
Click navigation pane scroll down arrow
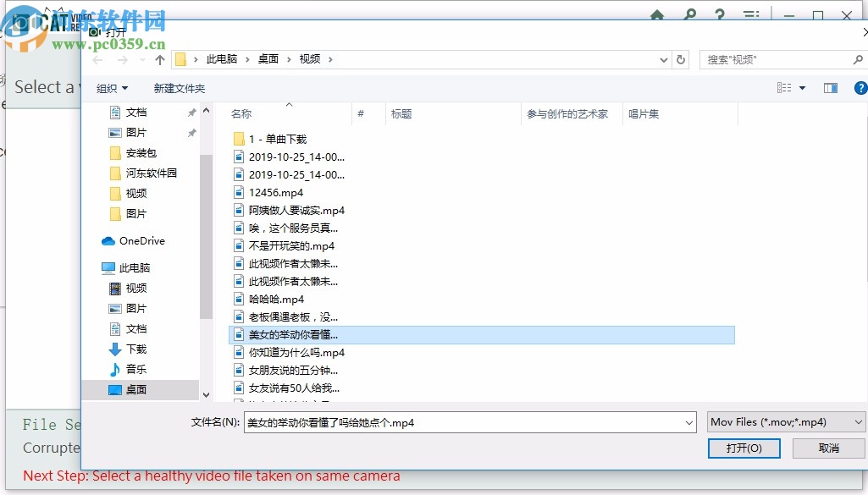[206, 395]
